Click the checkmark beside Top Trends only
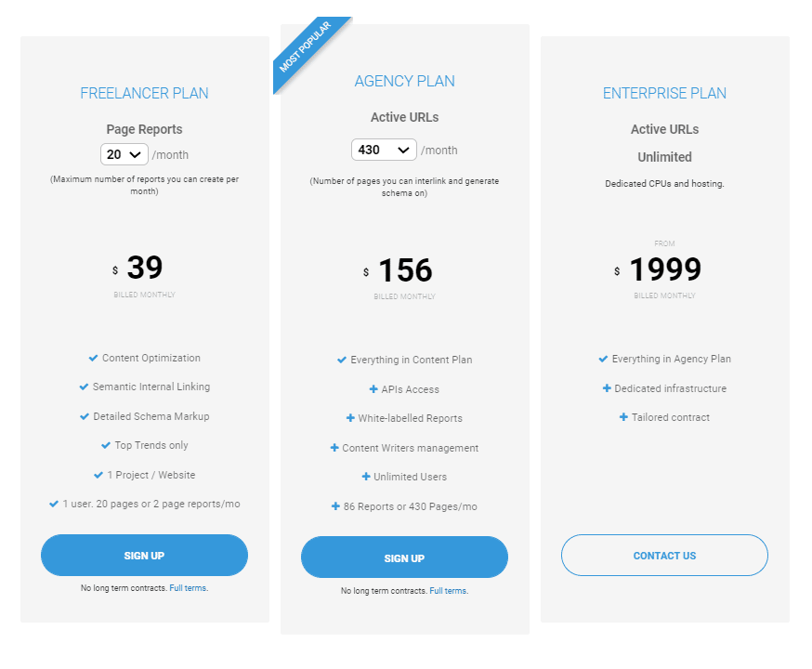This screenshot has width=812, height=669. pos(106,445)
